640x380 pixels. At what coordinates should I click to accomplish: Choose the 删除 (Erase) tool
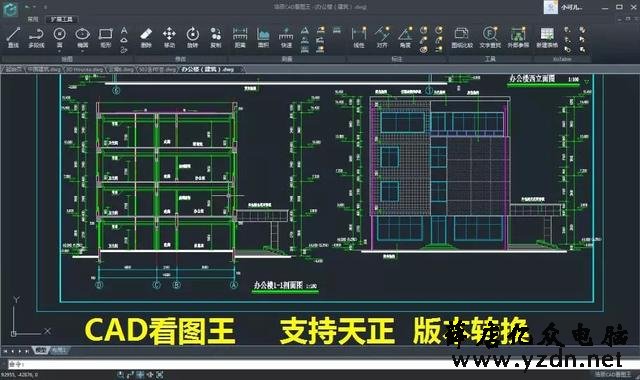[146, 38]
